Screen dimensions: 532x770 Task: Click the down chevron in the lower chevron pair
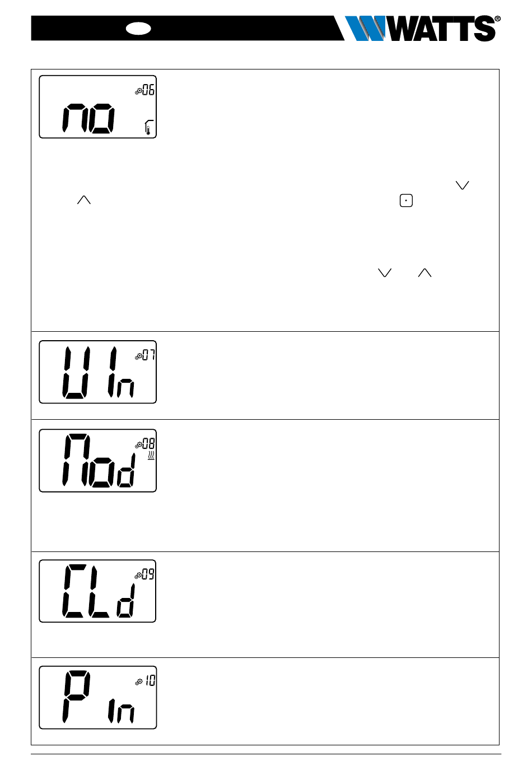(385, 272)
